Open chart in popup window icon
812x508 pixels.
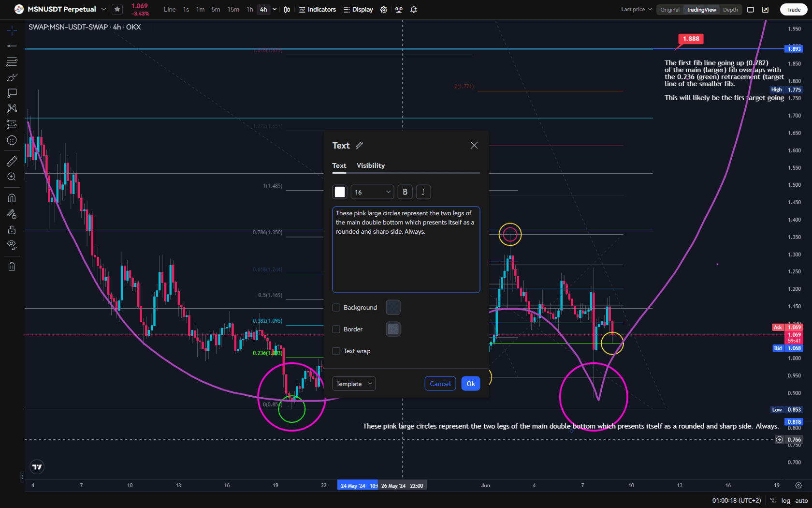click(x=766, y=10)
